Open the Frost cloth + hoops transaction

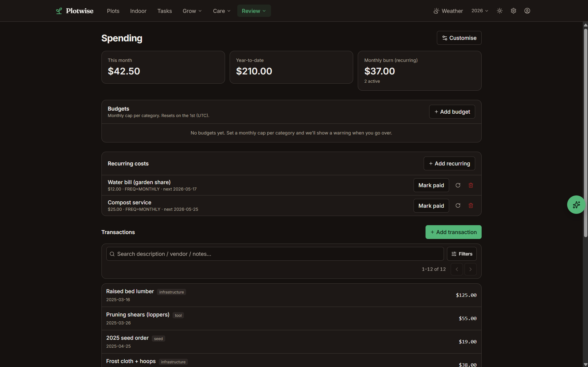pos(291,361)
